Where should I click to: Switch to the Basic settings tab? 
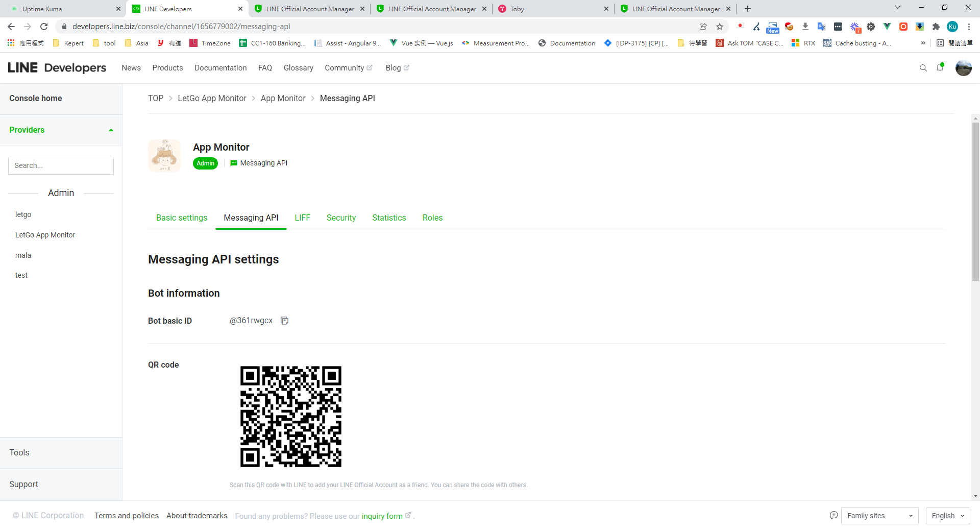tap(182, 218)
